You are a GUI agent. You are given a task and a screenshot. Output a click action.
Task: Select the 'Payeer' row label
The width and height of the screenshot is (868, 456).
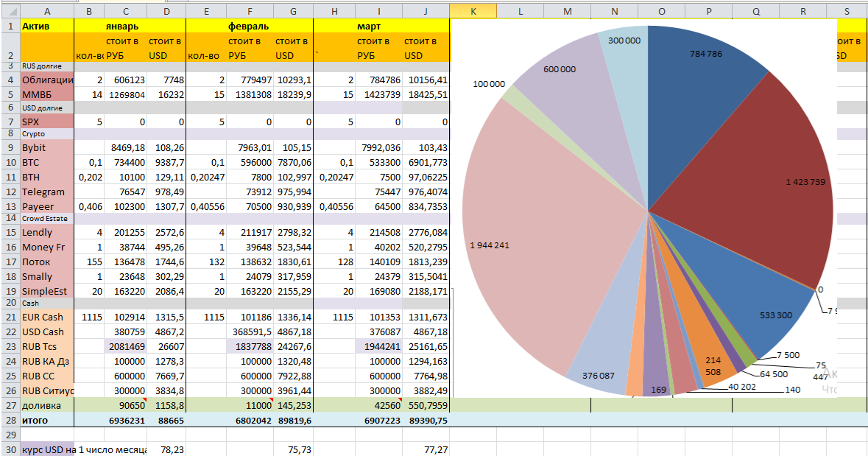pyautogui.click(x=47, y=206)
